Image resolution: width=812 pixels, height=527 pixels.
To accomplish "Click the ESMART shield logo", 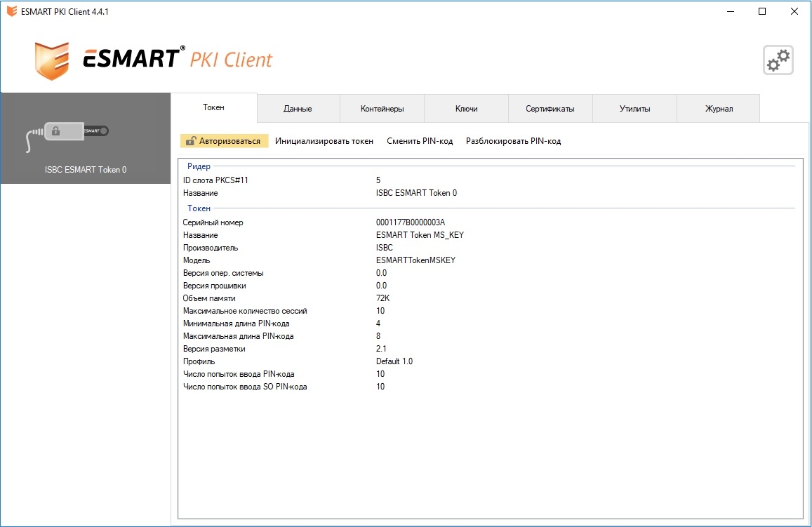I will tap(52, 60).
